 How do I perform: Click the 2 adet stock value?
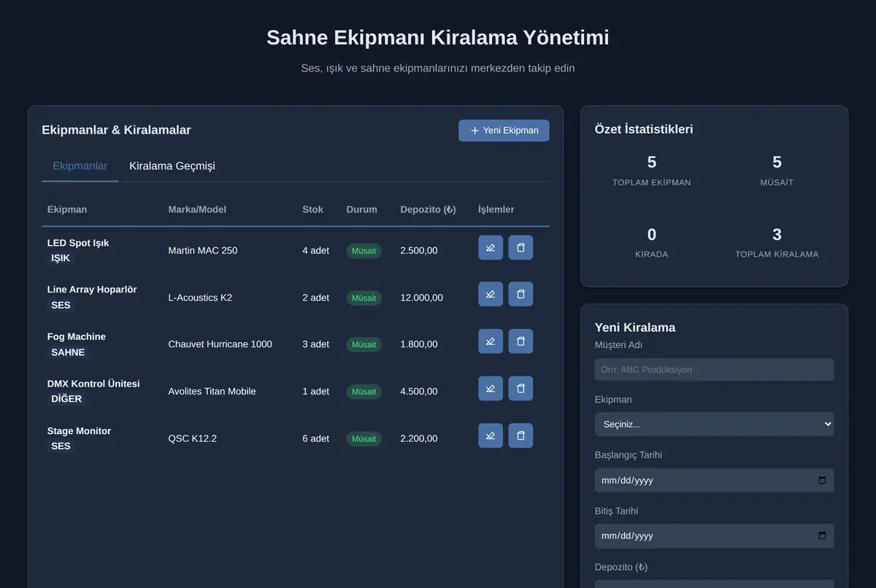pyautogui.click(x=316, y=298)
